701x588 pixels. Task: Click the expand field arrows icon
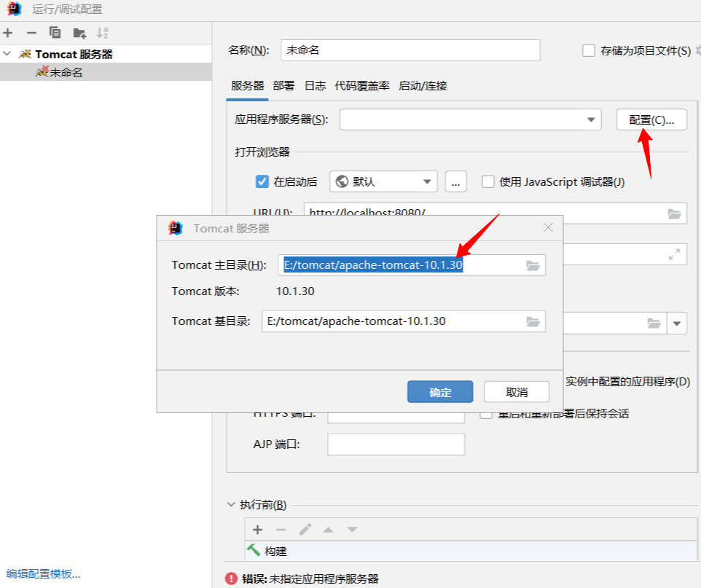(674, 254)
